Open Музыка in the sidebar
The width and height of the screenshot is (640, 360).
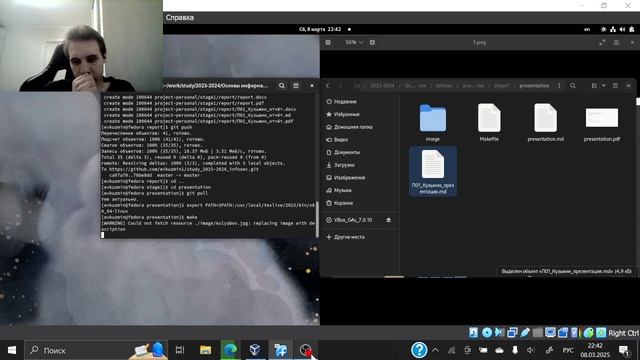[339, 190]
